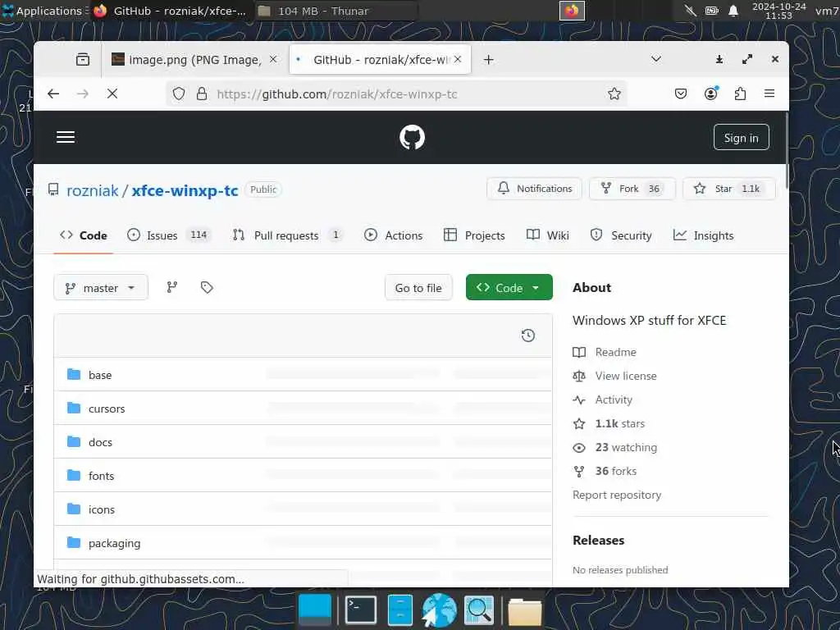This screenshot has width=840, height=630.
Task: View repository tags icon
Action: click(x=207, y=288)
